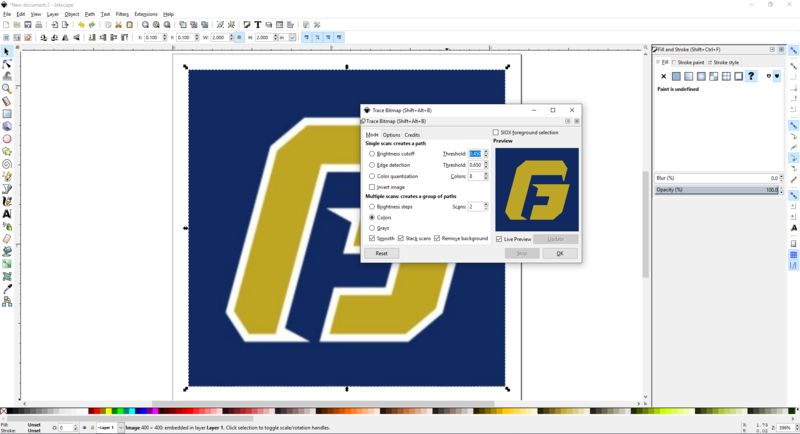Select the Spray tool
Screen dimensions: 800x434
tap(7, 226)
